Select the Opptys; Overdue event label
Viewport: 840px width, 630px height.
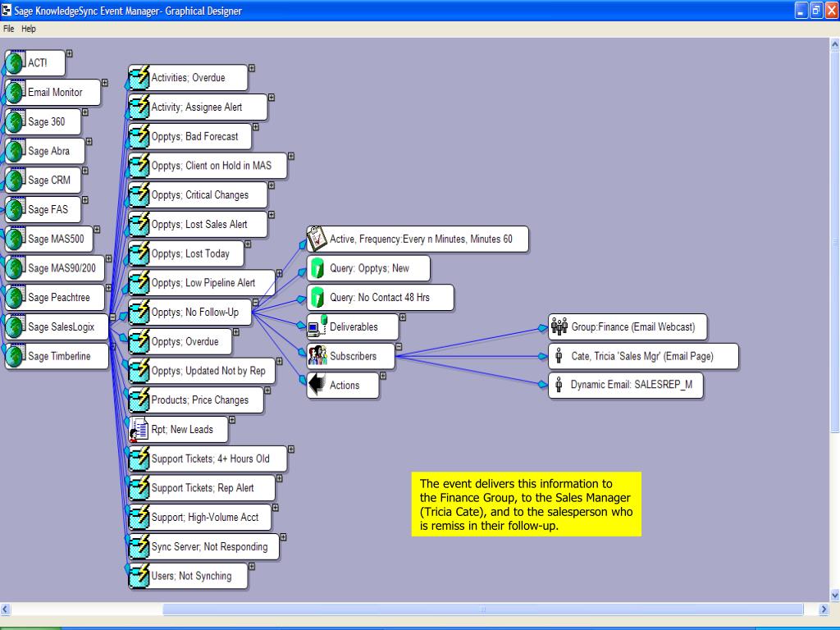185,342
